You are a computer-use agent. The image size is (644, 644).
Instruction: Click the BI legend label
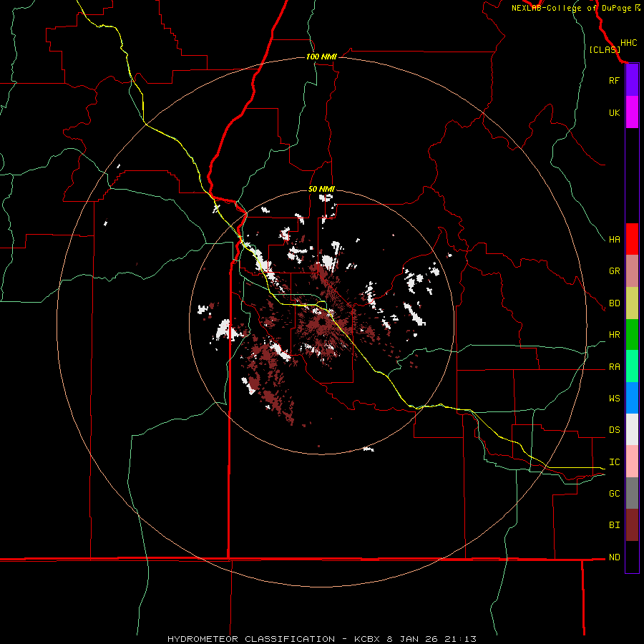[x=614, y=525]
